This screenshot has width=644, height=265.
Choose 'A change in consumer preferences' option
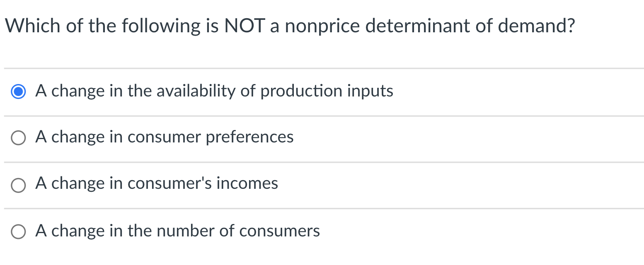18,137
